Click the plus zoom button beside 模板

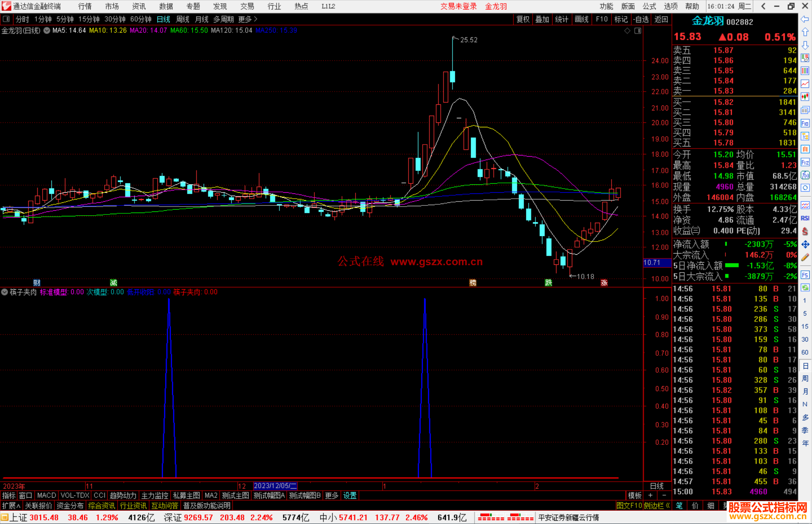[x=650, y=495]
